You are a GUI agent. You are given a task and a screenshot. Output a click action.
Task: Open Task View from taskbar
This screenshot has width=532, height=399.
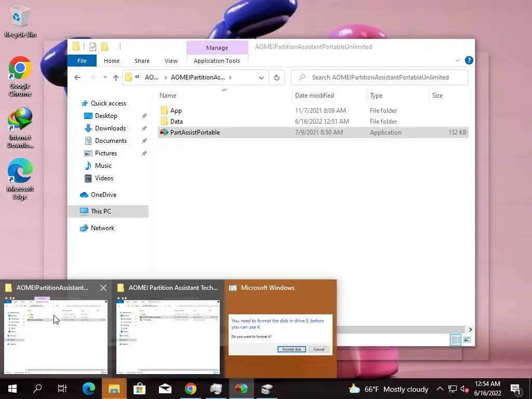62,389
